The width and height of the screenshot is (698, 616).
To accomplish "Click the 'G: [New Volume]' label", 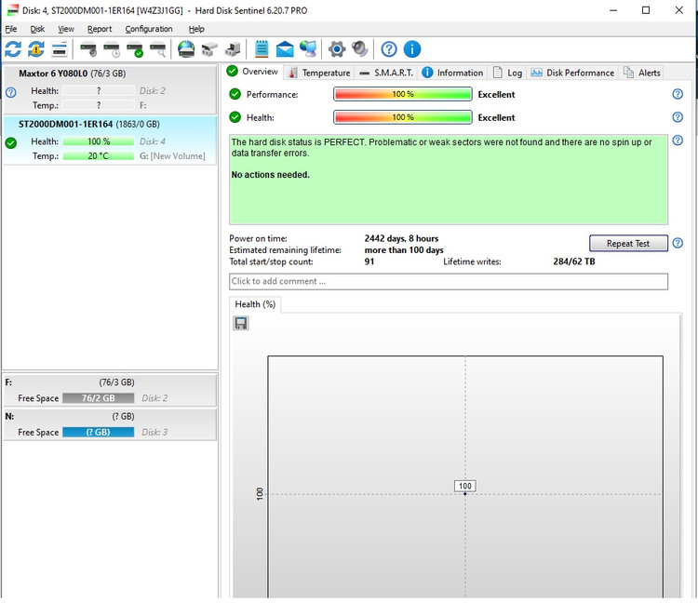I will click(172, 155).
